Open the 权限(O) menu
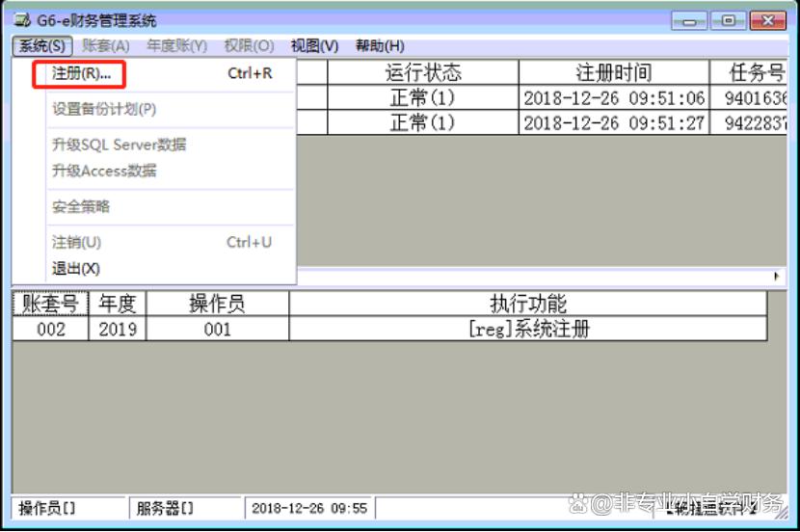 [249, 46]
